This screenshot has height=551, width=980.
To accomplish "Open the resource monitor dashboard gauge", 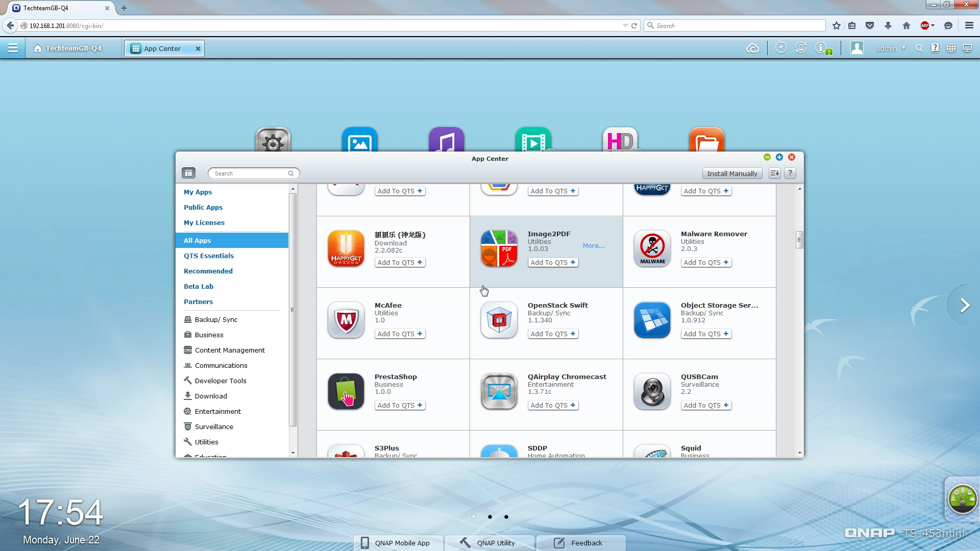I will (962, 498).
